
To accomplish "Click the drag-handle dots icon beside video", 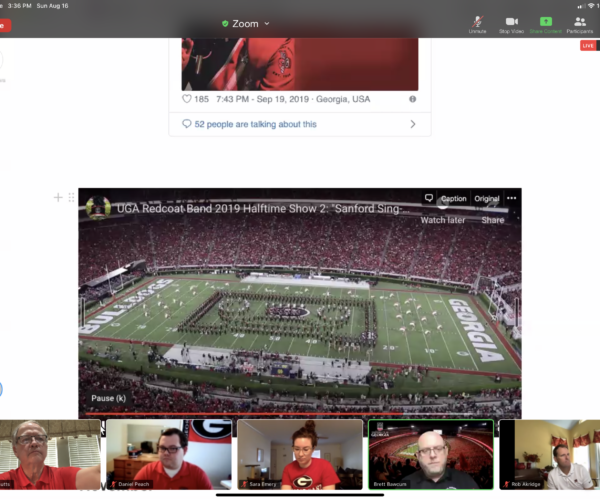I will (x=71, y=197).
